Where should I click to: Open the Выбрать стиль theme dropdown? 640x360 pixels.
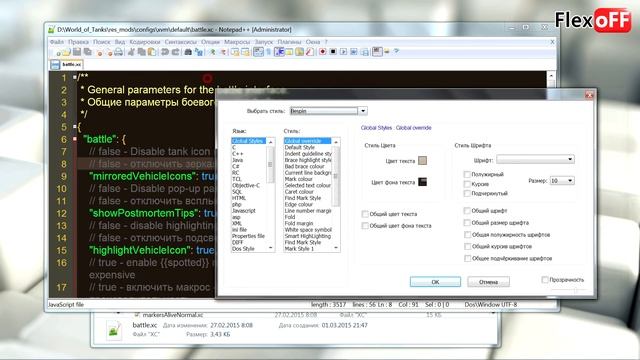tap(363, 111)
